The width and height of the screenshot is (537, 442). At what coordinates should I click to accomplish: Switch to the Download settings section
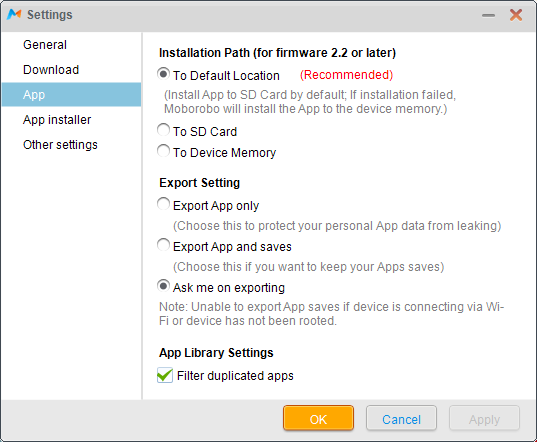(51, 70)
